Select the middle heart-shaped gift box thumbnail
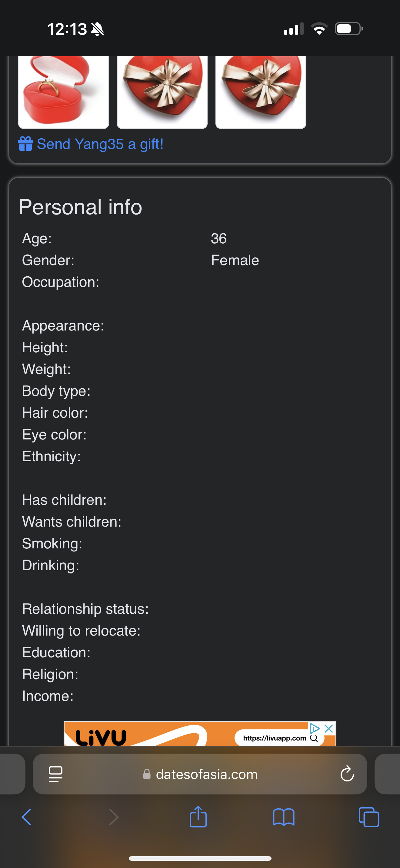The height and width of the screenshot is (868, 400). point(162,92)
